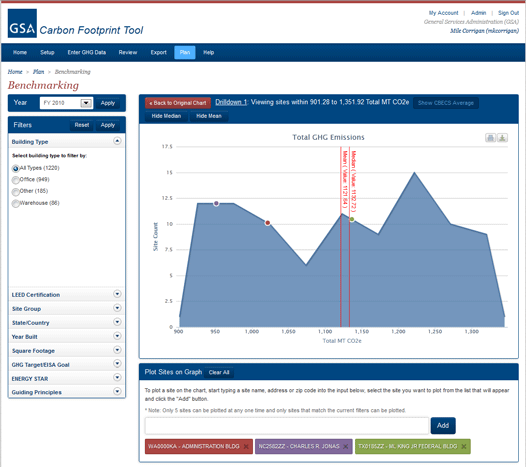The width and height of the screenshot is (526, 467).
Task: Click the Median value line label
Action: point(353,181)
